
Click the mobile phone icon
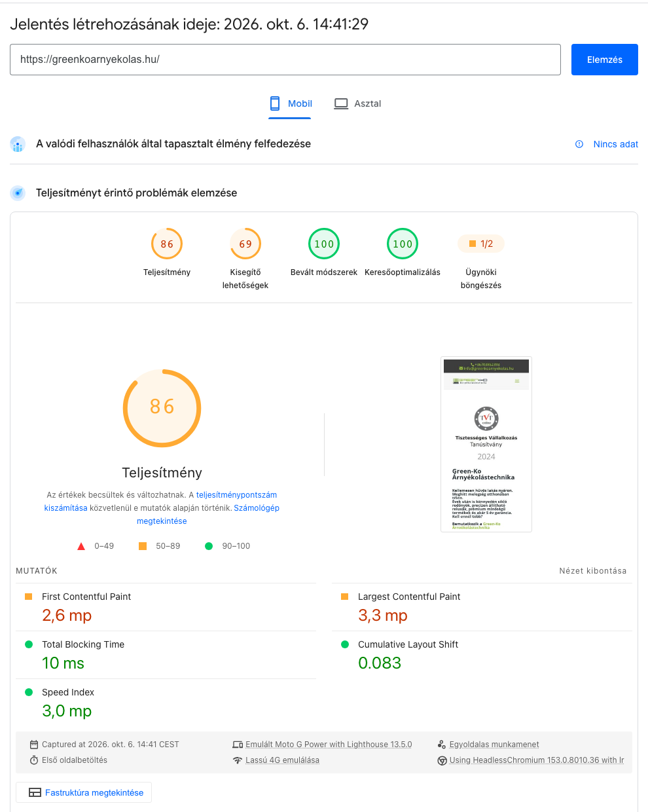[x=275, y=103]
